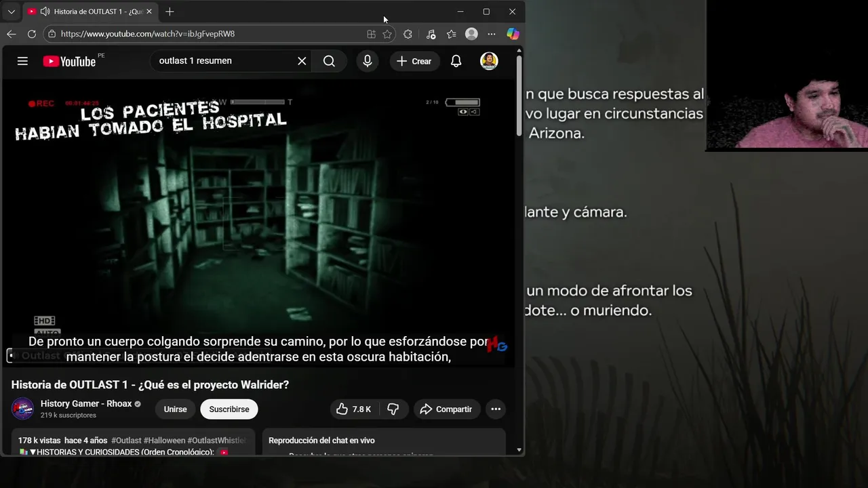Like the video with thumbs up

tap(354, 409)
